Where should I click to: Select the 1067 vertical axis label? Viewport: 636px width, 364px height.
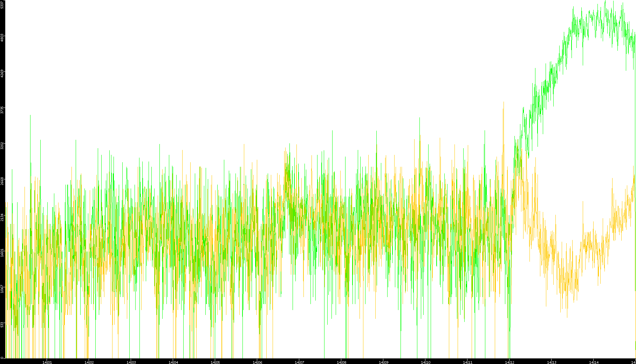[x=2, y=289]
